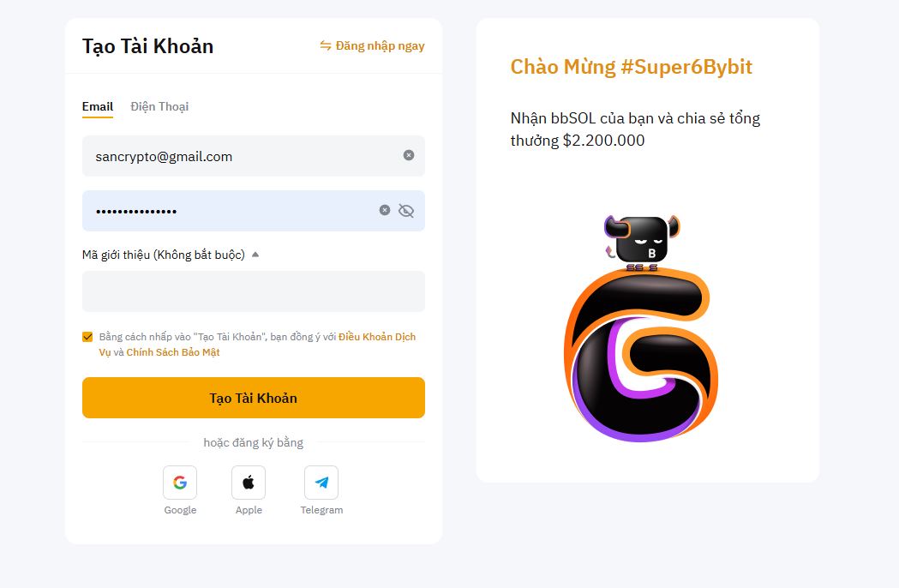Select the Email tab

pyautogui.click(x=98, y=106)
